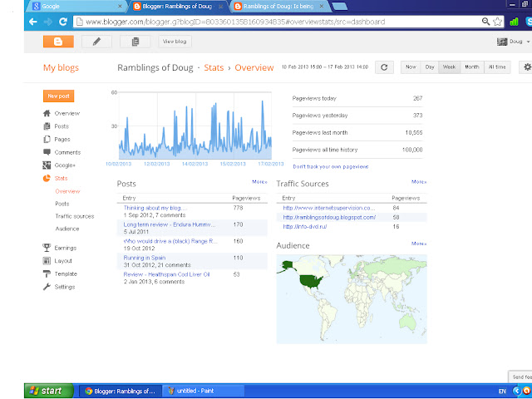This screenshot has width=532, height=399.
Task: Open Earnings in the sidebar
Action: (x=66, y=248)
